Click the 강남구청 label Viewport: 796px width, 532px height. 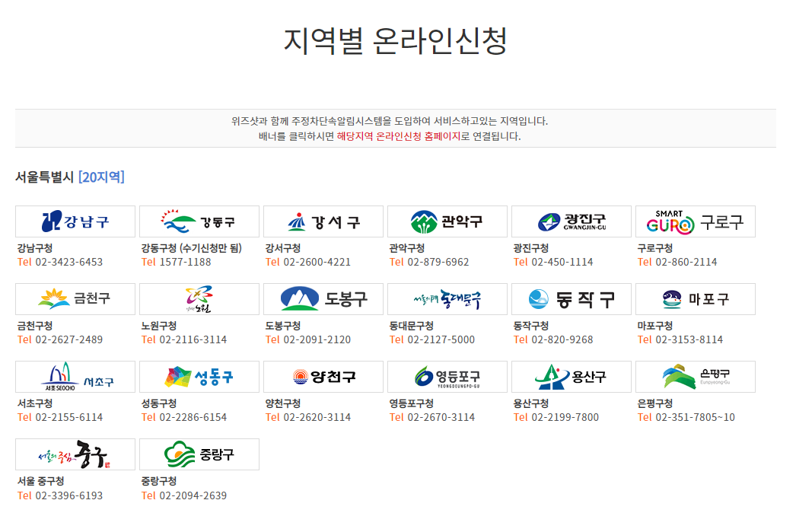point(35,248)
